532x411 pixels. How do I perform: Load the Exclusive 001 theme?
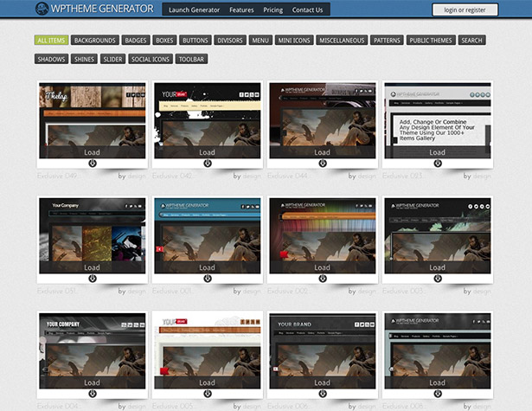click(x=208, y=267)
